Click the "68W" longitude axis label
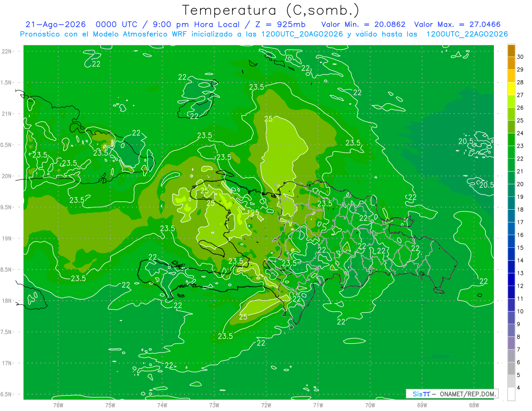This screenshot has width=532, height=411. (x=474, y=405)
